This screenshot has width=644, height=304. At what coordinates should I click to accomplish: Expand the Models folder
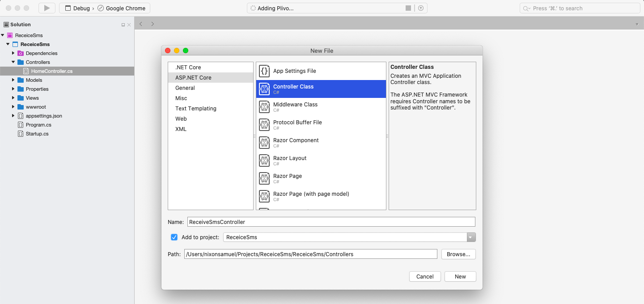tap(13, 80)
